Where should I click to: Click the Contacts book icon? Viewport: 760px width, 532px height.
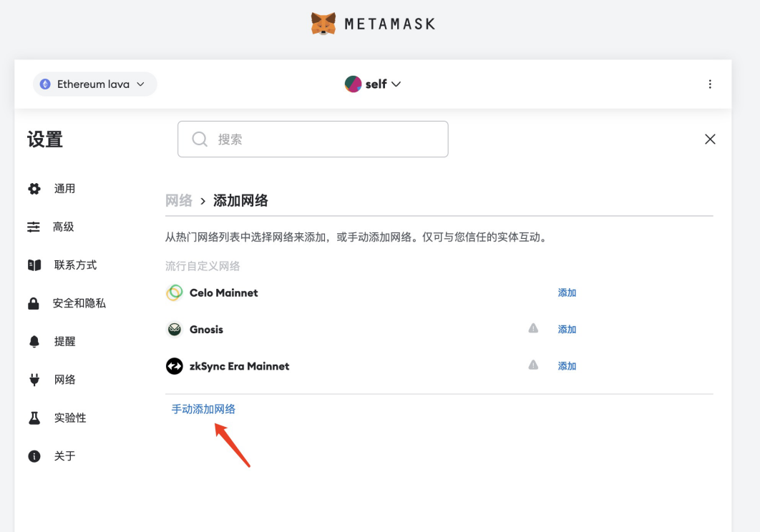point(34,265)
